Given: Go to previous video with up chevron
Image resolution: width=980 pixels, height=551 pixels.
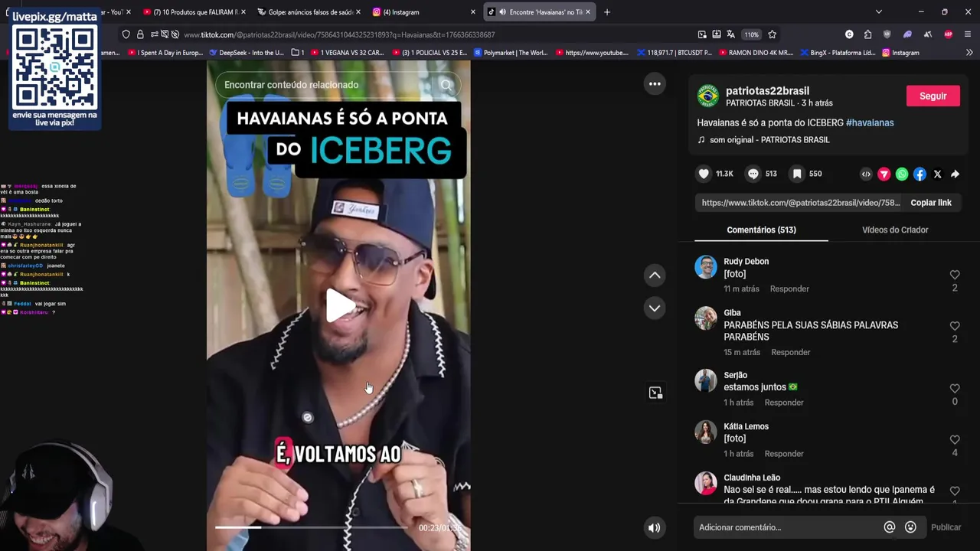Looking at the screenshot, I should coord(655,275).
